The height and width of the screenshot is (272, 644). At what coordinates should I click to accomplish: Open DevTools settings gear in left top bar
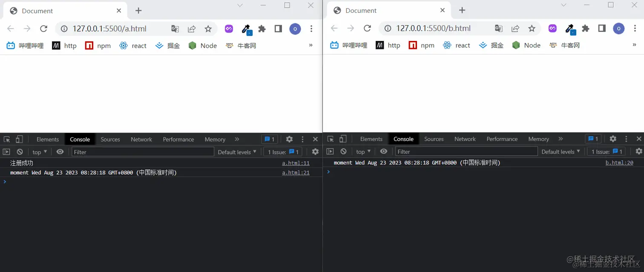tap(289, 139)
